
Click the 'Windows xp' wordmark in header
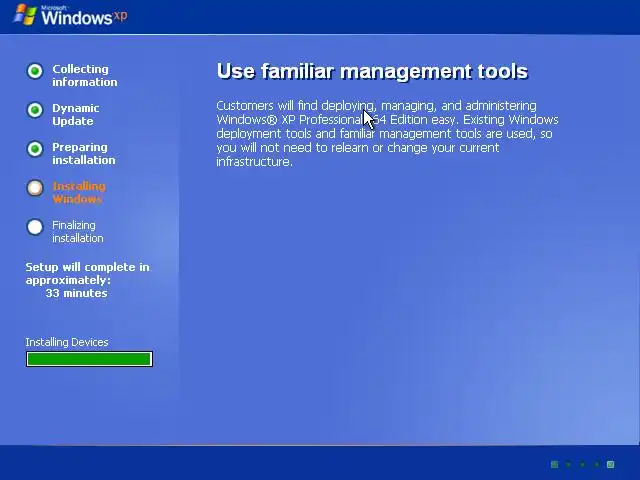[84, 17]
